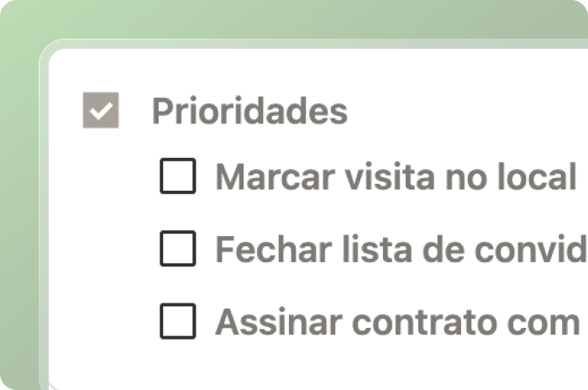588x390 pixels.
Task: Check the "Marcar visita no local" box
Action: (x=178, y=177)
